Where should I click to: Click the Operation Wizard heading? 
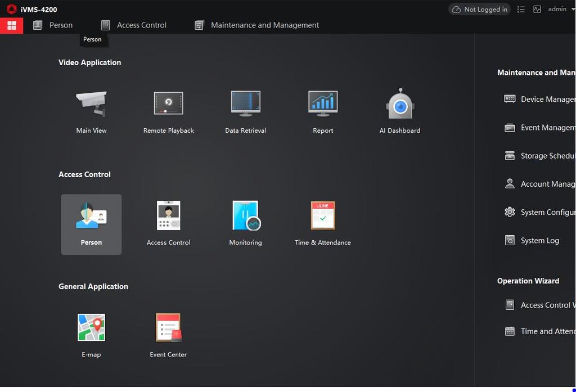(528, 281)
